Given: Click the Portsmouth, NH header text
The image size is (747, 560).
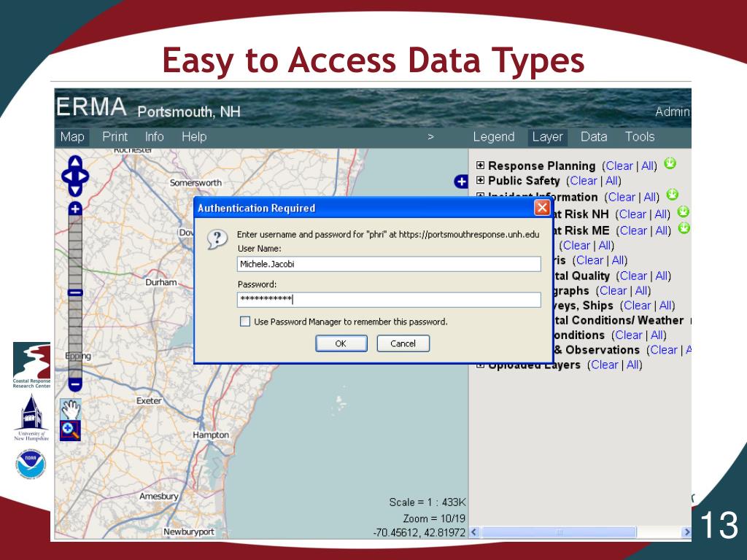Looking at the screenshot, I should (189, 112).
